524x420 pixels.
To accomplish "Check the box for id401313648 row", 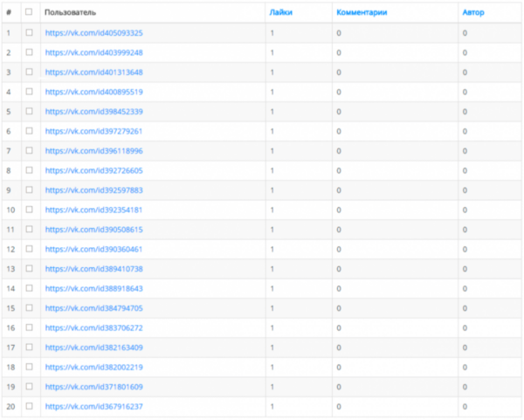I will tap(29, 72).
